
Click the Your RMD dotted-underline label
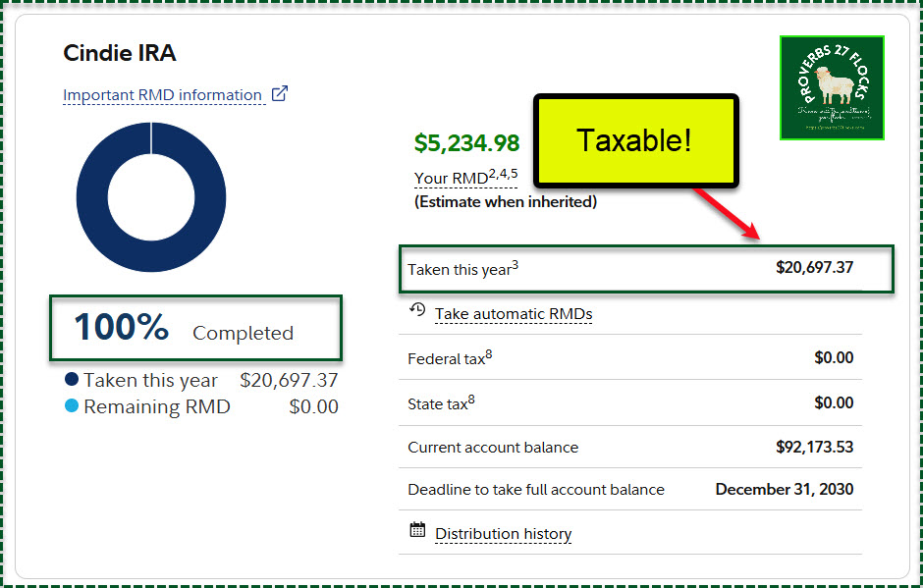point(451,179)
